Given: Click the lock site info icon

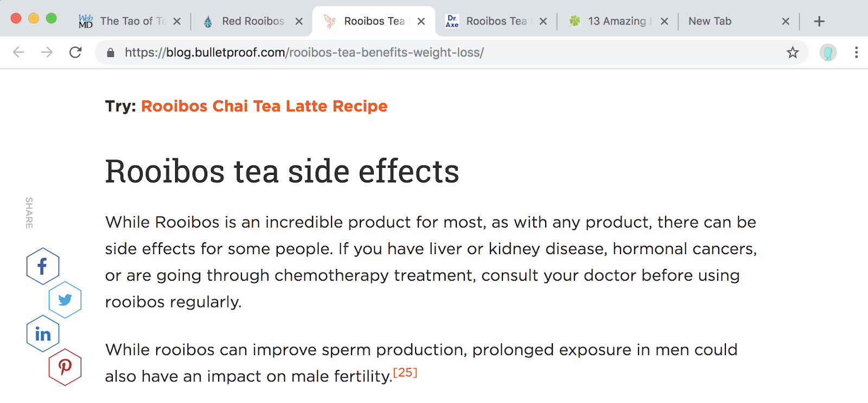Looking at the screenshot, I should 111,53.
